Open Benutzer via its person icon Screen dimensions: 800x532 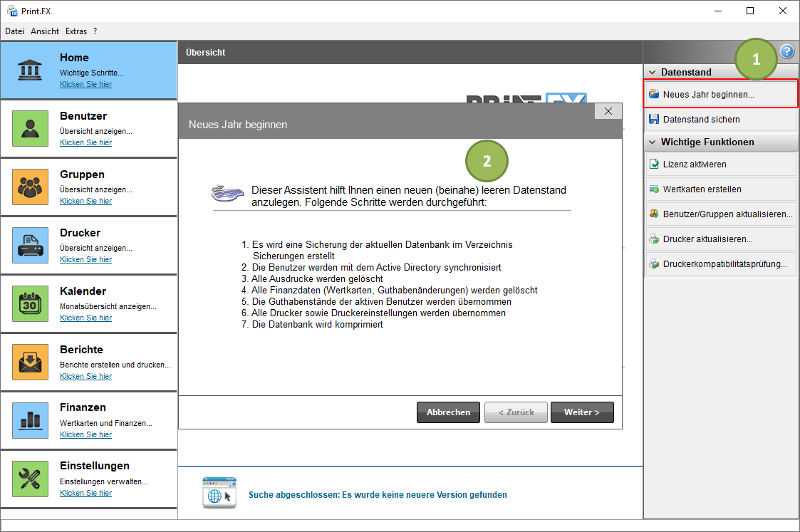click(30, 128)
